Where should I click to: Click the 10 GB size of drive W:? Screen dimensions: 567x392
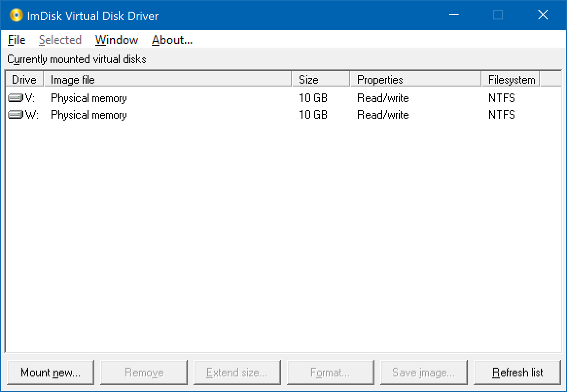[313, 115]
